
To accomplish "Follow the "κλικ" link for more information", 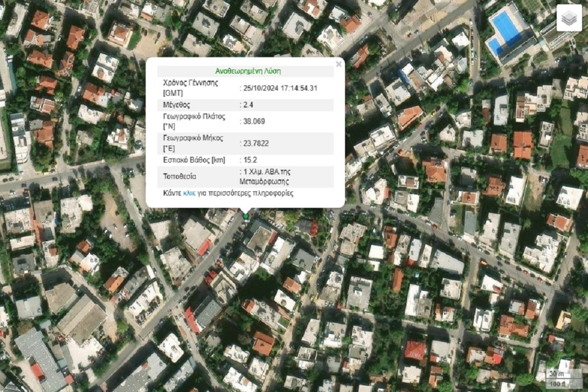I will tap(189, 193).
